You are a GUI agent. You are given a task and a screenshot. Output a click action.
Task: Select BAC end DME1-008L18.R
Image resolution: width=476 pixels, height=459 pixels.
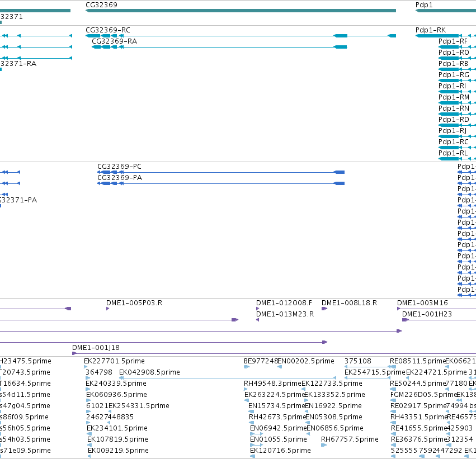click(349, 303)
